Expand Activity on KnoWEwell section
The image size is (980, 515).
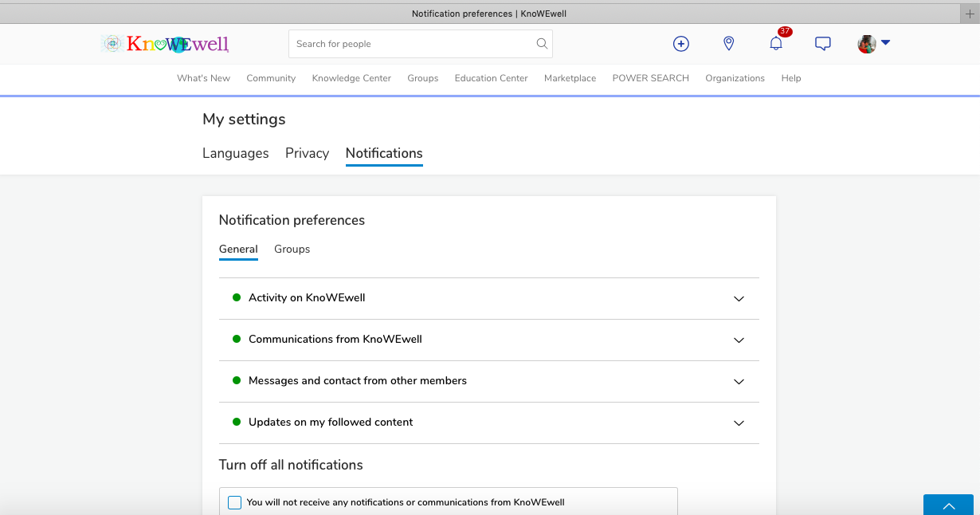point(489,298)
